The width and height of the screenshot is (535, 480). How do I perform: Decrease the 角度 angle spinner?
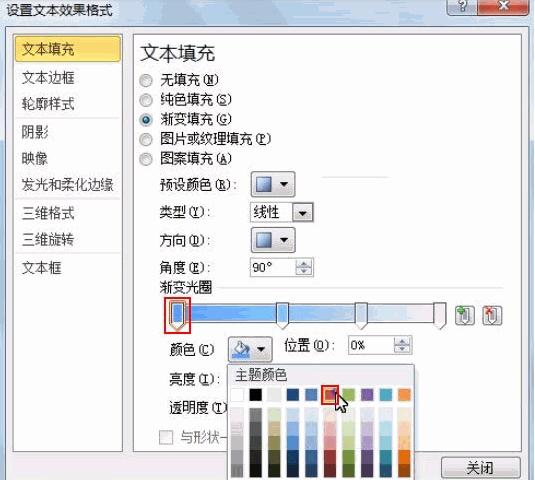click(304, 271)
